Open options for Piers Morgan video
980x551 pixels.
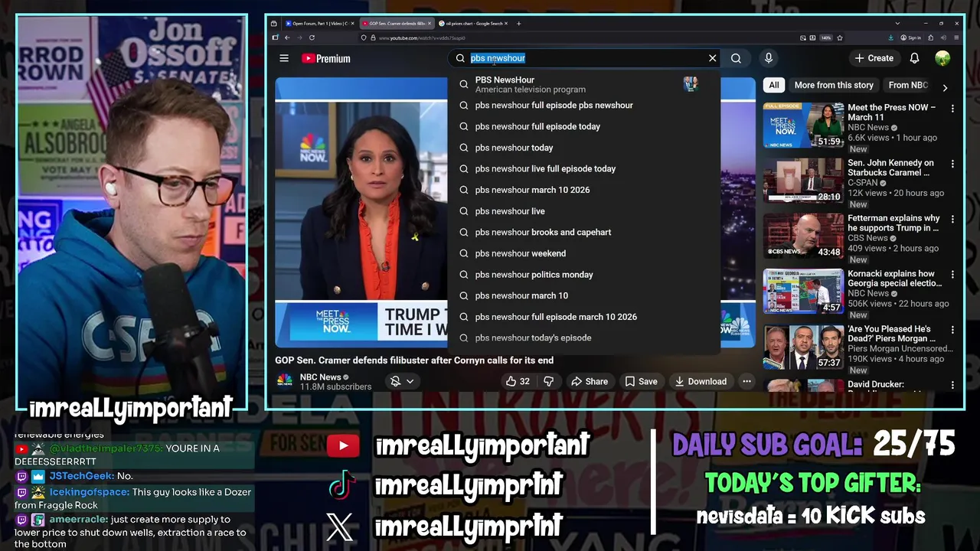[x=952, y=330]
